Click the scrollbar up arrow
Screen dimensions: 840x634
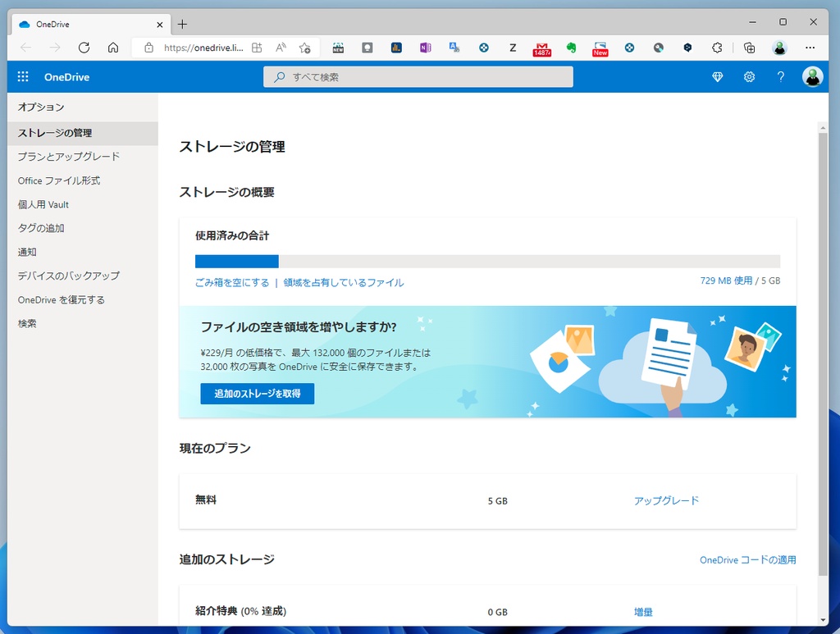coord(823,127)
